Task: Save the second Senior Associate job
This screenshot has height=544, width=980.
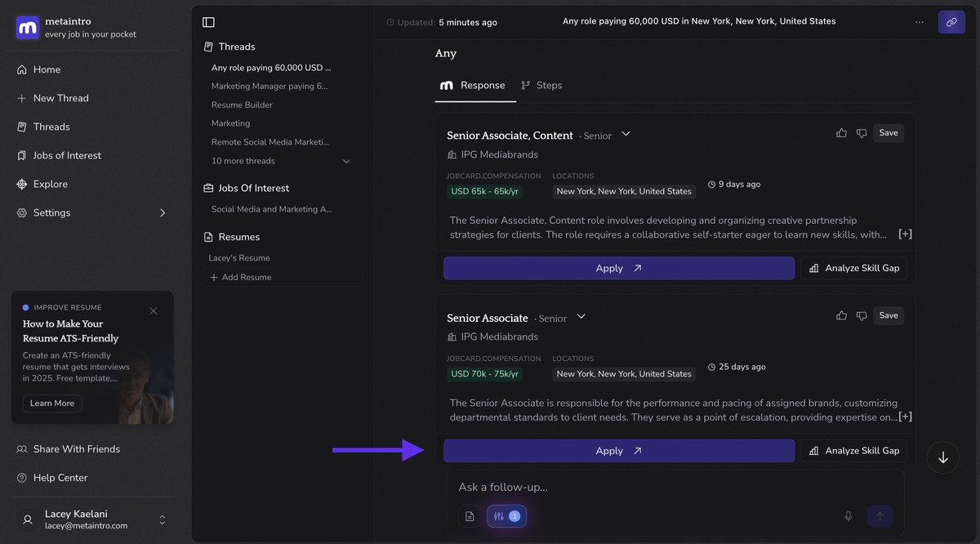Action: 889,315
